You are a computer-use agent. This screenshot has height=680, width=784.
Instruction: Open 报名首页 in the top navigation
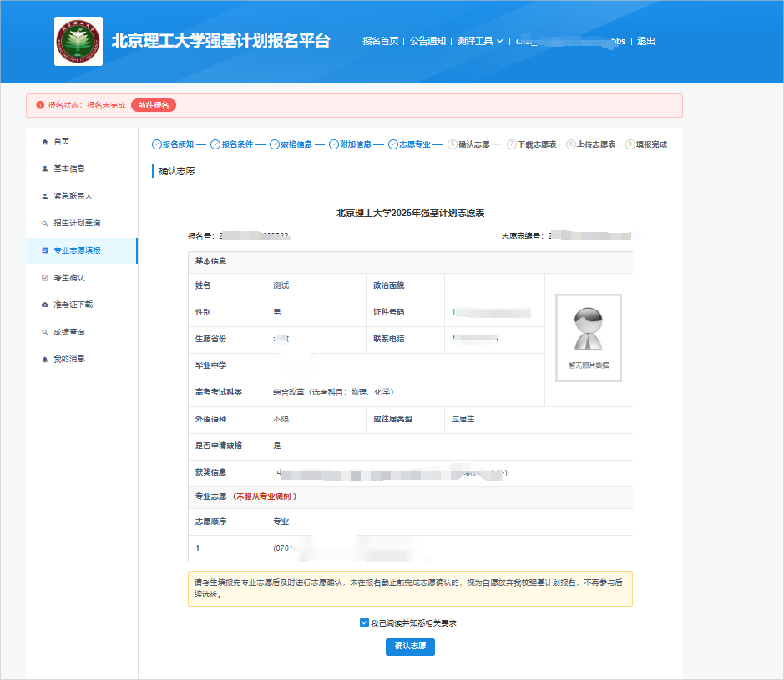pyautogui.click(x=380, y=41)
